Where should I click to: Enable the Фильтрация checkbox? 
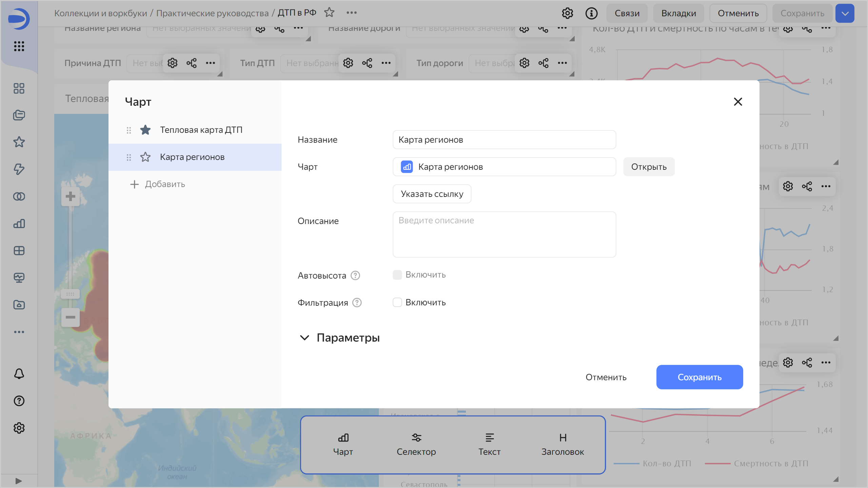pyautogui.click(x=397, y=302)
